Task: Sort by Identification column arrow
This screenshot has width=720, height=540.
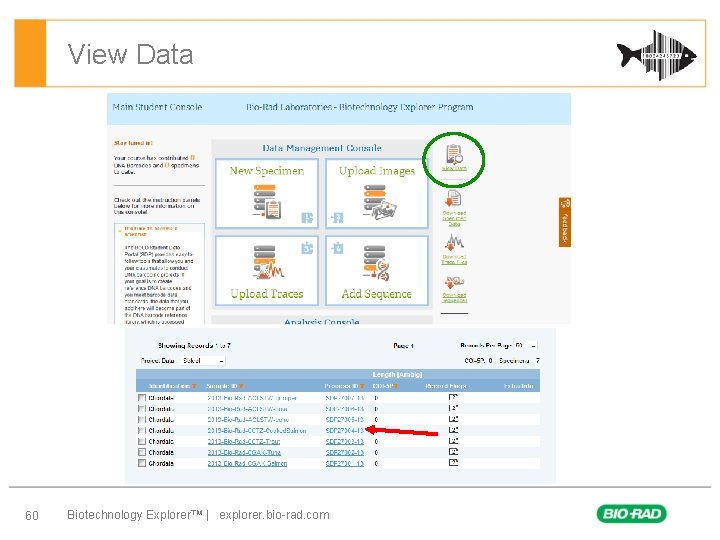Action: pyautogui.click(x=194, y=386)
